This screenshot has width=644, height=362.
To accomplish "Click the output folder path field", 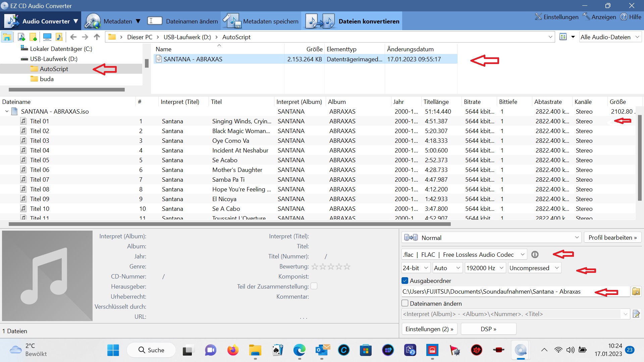I will point(515,291).
